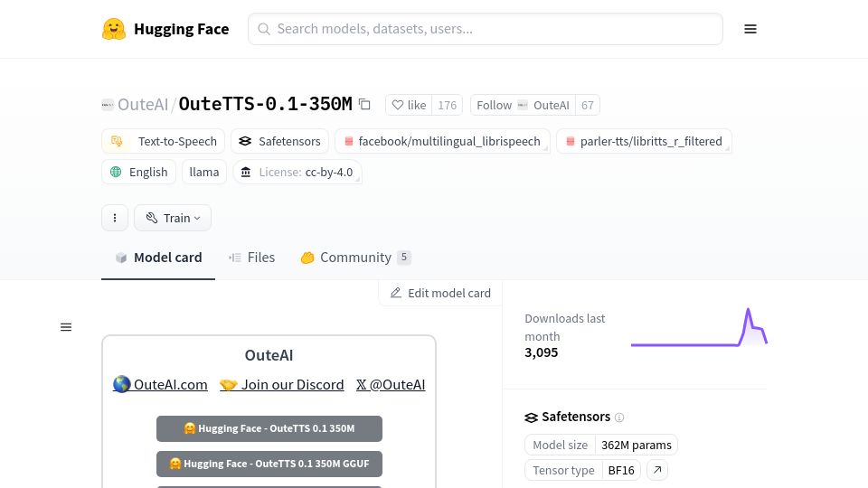Image resolution: width=868 pixels, height=488 pixels.
Task: Open the 176 likes count
Action: tap(448, 105)
